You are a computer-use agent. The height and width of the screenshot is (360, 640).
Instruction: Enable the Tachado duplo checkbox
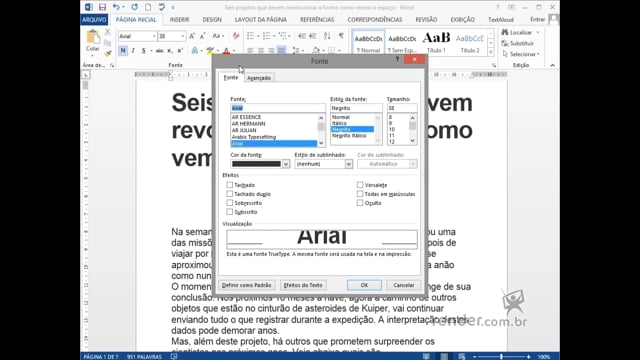pyautogui.click(x=229, y=194)
